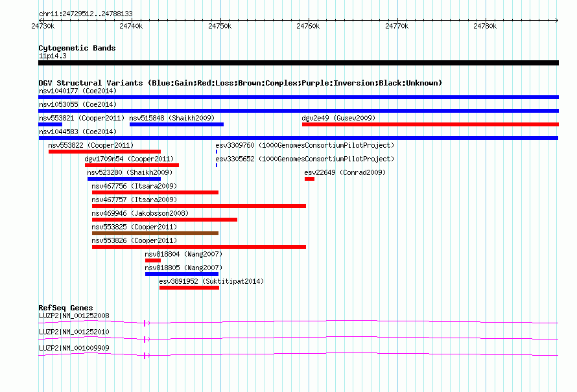Open nsv553822 (Cooper2011) variant label

pyautogui.click(x=91, y=145)
